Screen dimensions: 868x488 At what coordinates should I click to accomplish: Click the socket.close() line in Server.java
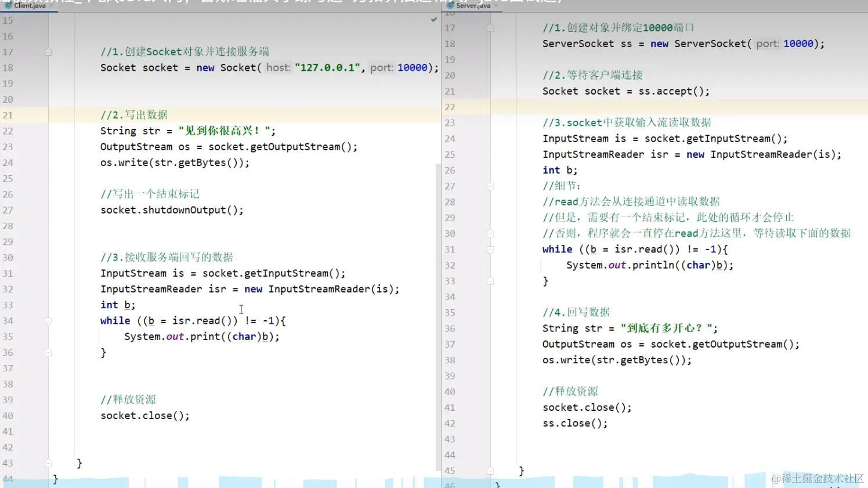pos(587,407)
